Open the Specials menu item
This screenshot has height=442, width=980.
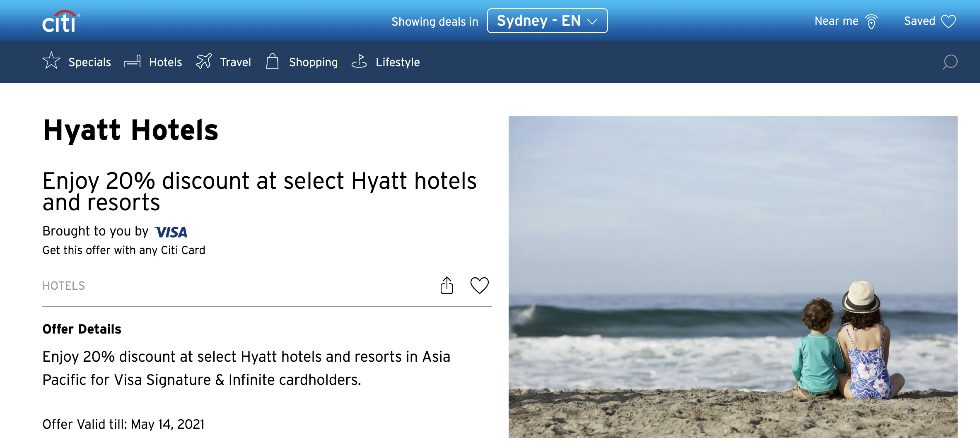click(89, 62)
